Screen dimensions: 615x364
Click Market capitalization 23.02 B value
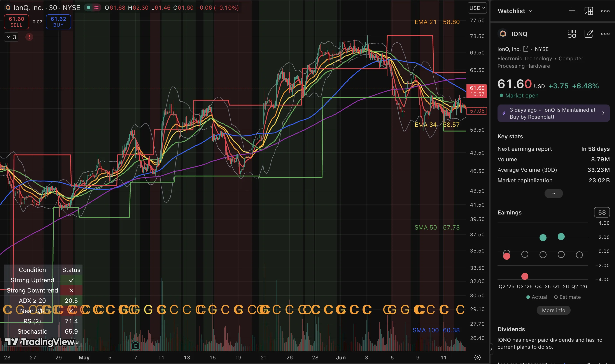click(599, 180)
